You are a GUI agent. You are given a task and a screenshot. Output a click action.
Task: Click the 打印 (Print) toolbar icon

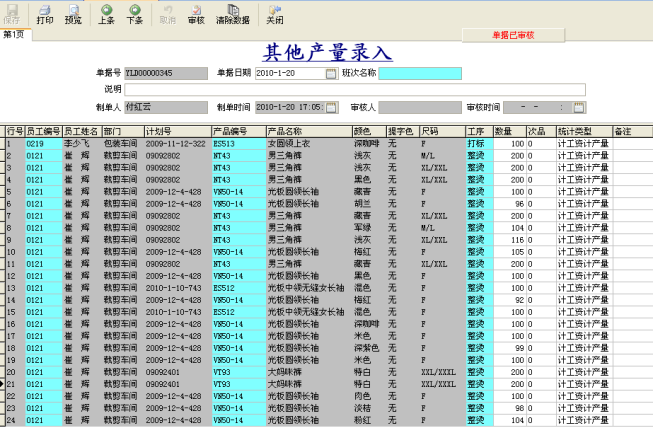(x=45, y=14)
